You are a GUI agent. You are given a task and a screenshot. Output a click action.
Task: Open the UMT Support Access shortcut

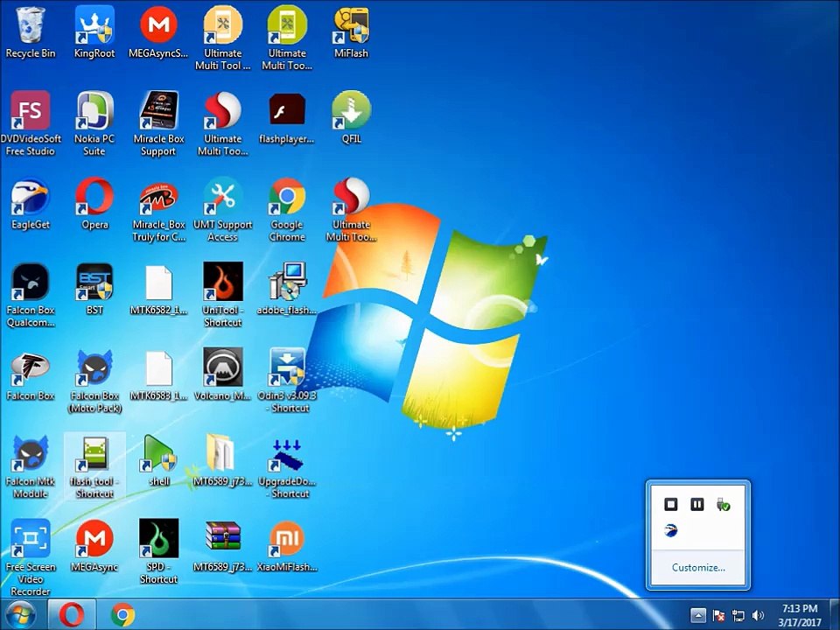click(x=223, y=210)
